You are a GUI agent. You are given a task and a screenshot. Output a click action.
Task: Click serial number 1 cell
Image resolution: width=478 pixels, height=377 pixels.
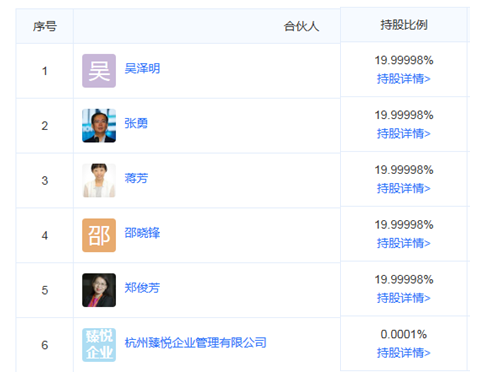pos(45,71)
